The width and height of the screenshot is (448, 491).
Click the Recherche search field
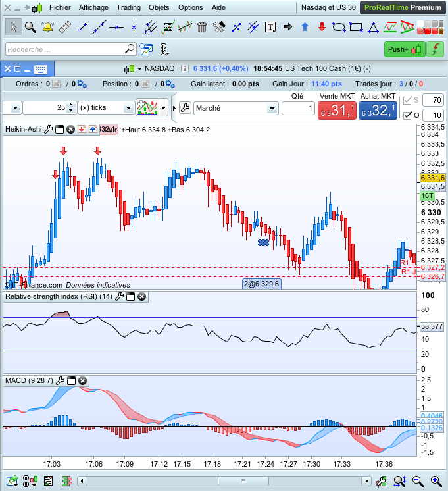pyautogui.click(x=71, y=49)
